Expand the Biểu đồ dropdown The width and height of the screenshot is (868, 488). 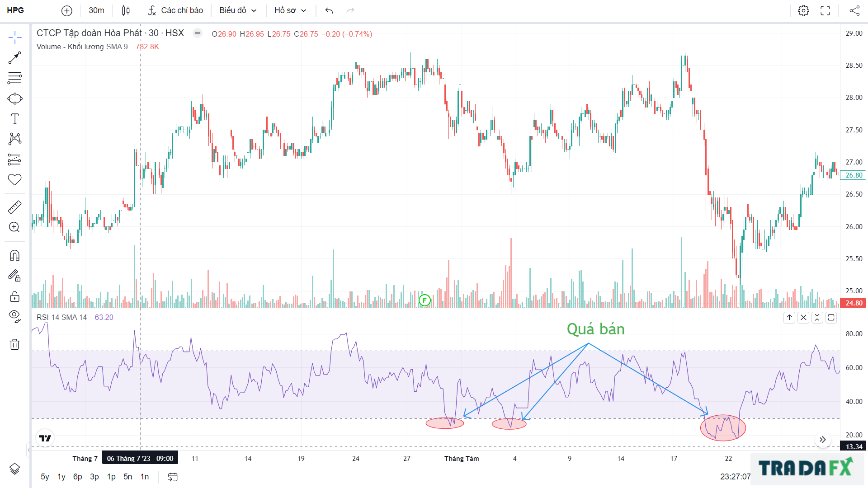pyautogui.click(x=238, y=10)
